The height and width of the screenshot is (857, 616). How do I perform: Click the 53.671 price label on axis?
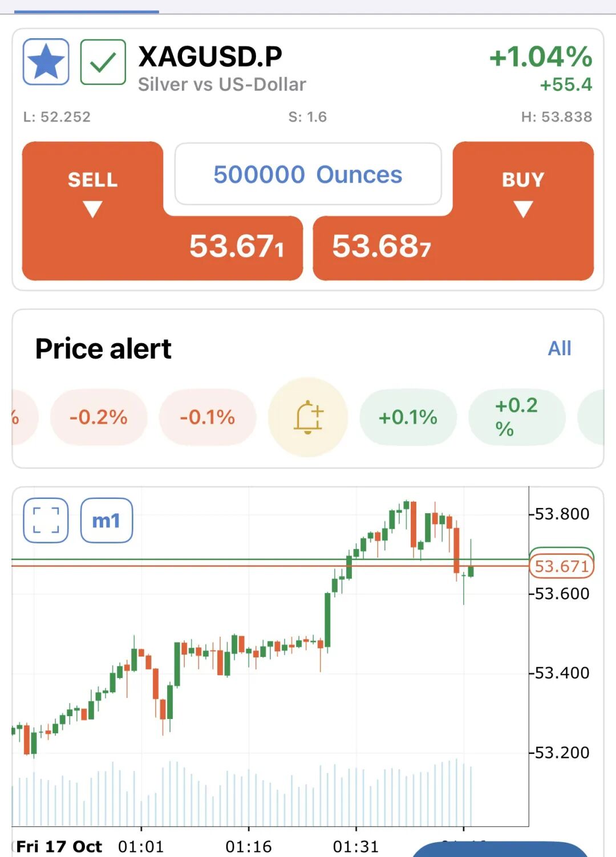pos(561,566)
